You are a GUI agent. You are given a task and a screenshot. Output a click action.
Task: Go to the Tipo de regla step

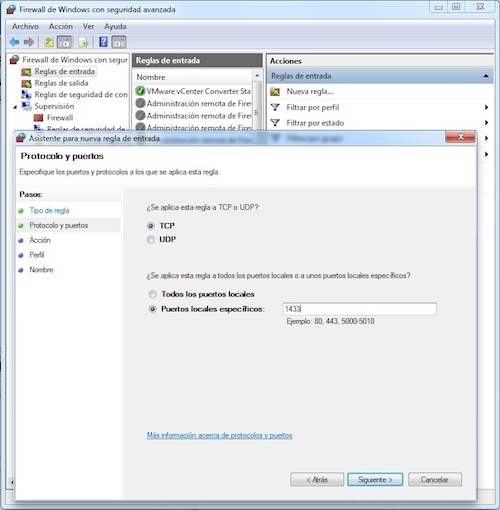tap(49, 211)
